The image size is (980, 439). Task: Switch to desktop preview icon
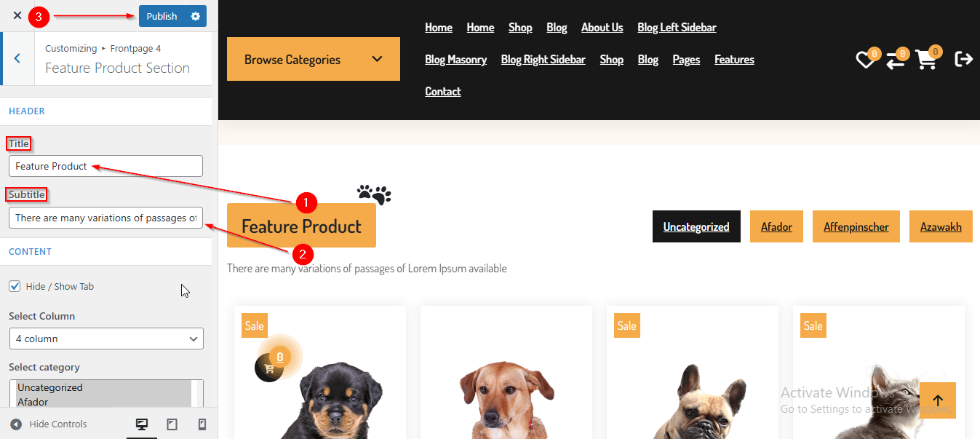[142, 424]
